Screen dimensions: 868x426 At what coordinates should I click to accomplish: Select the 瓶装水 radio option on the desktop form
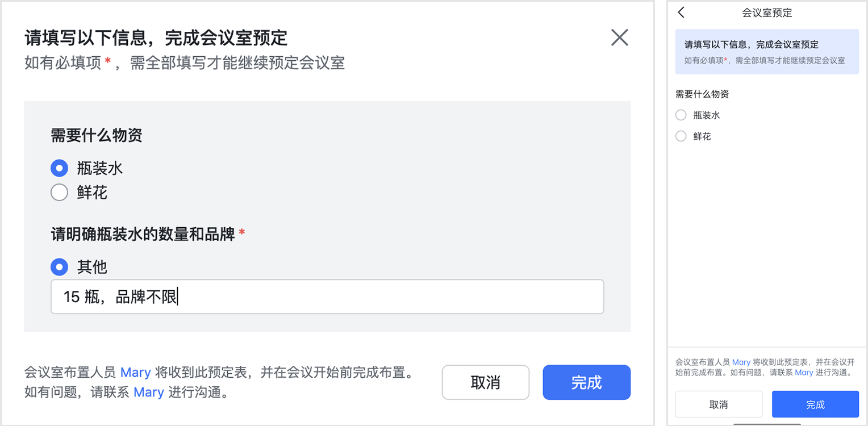[x=59, y=168]
